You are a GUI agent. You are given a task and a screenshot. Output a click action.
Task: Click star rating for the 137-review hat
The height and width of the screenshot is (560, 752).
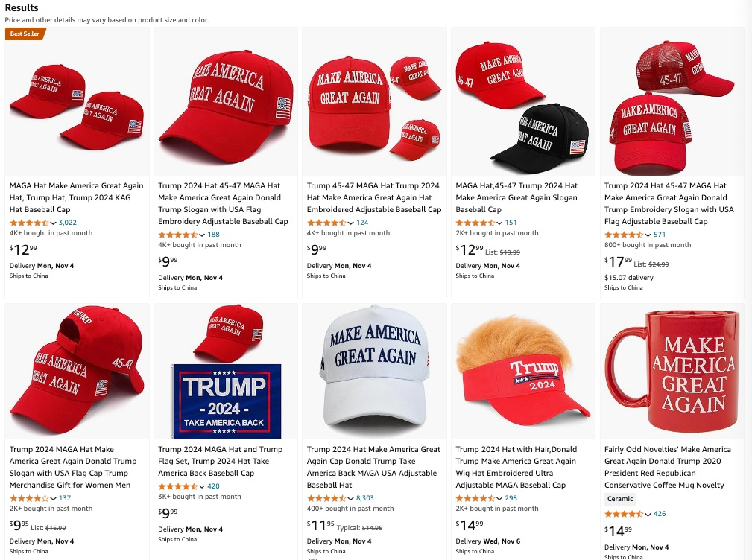click(x=29, y=498)
